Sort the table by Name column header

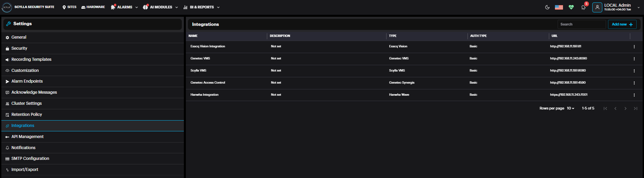[193, 36]
